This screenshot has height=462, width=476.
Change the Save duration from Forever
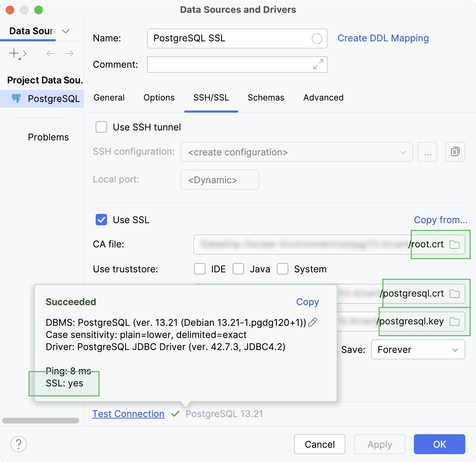418,349
